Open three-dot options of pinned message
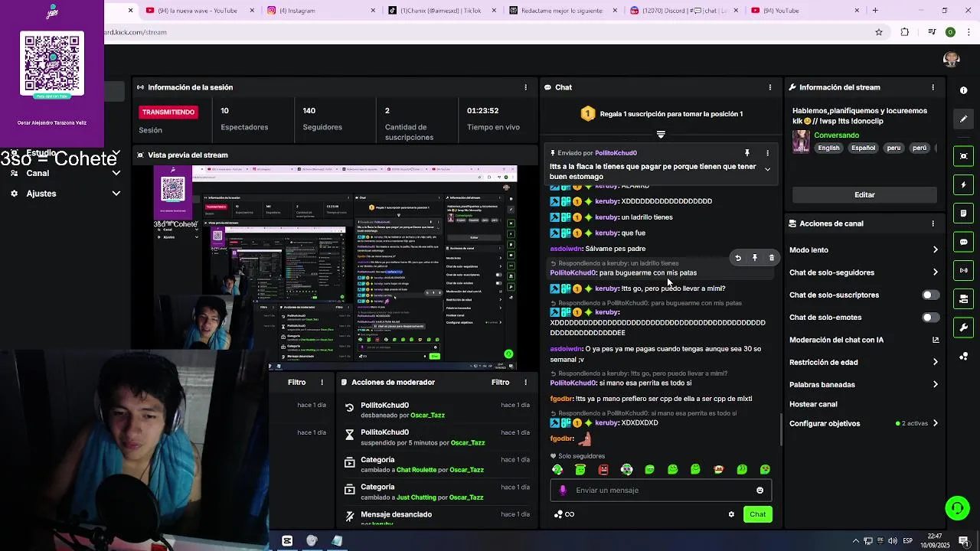This screenshot has width=980, height=551. pos(767,153)
